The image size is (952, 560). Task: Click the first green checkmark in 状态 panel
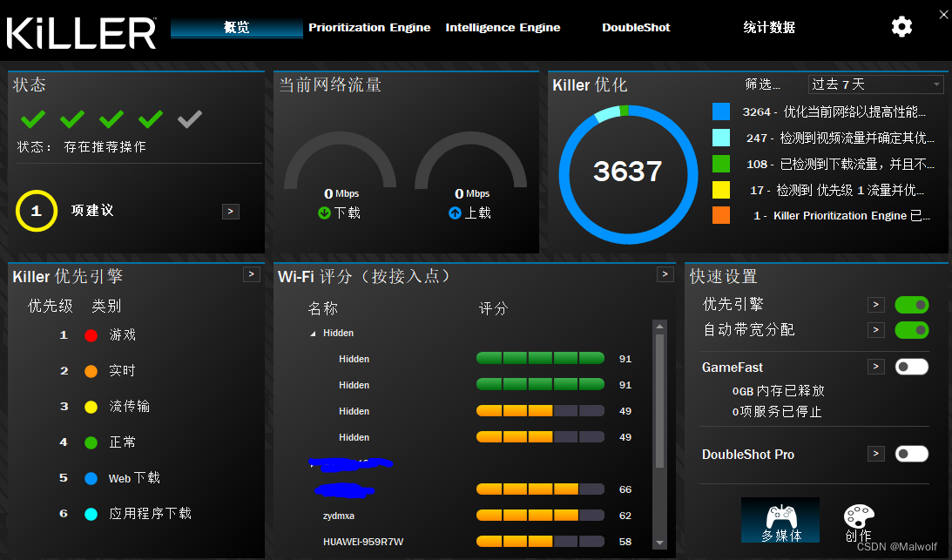pos(32,118)
